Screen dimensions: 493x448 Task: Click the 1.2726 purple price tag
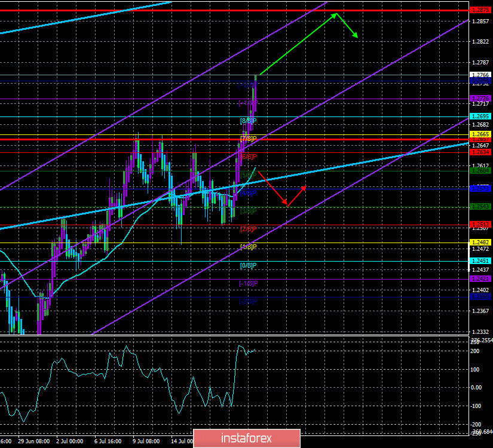(479, 98)
